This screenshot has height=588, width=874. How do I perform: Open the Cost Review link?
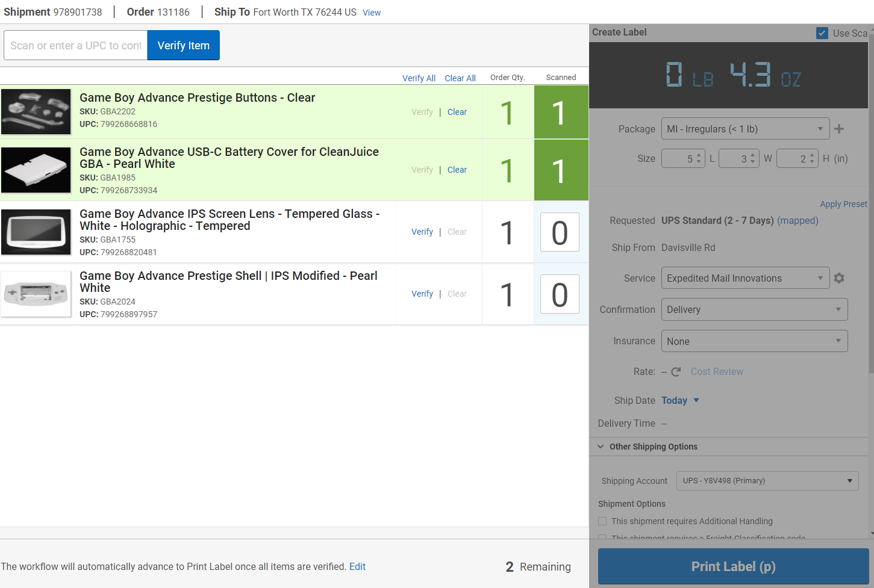717,372
